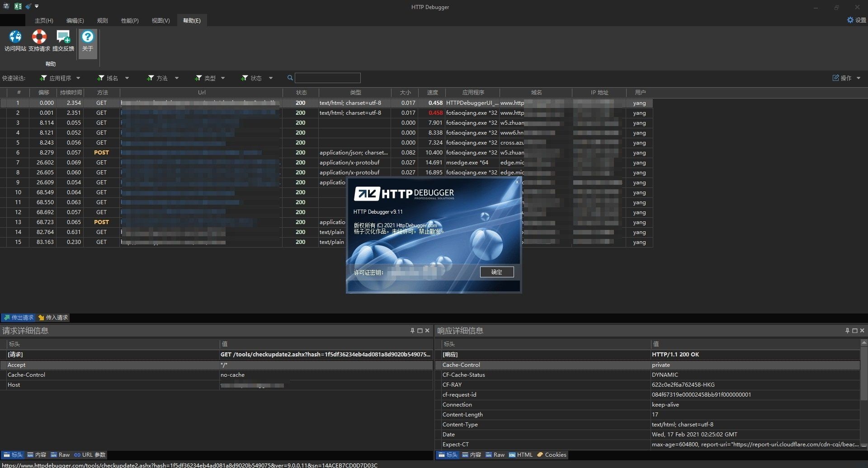The width and height of the screenshot is (868, 468).
Task: Select request row 6 with POST method
Action: [x=326, y=153]
